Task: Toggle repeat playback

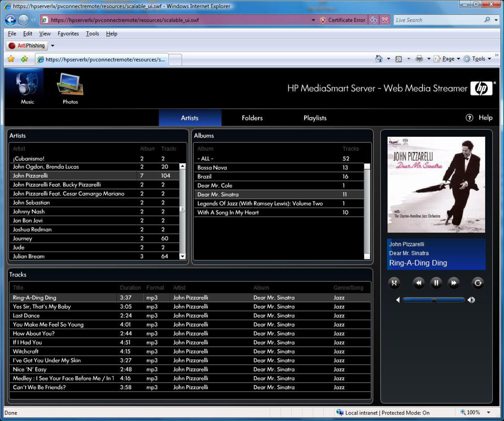Action: [478, 283]
